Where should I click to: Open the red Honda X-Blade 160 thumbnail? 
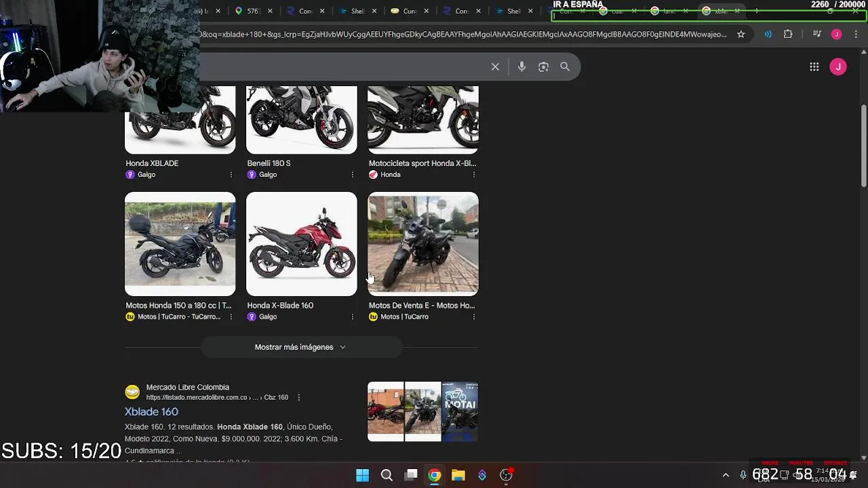click(x=302, y=244)
